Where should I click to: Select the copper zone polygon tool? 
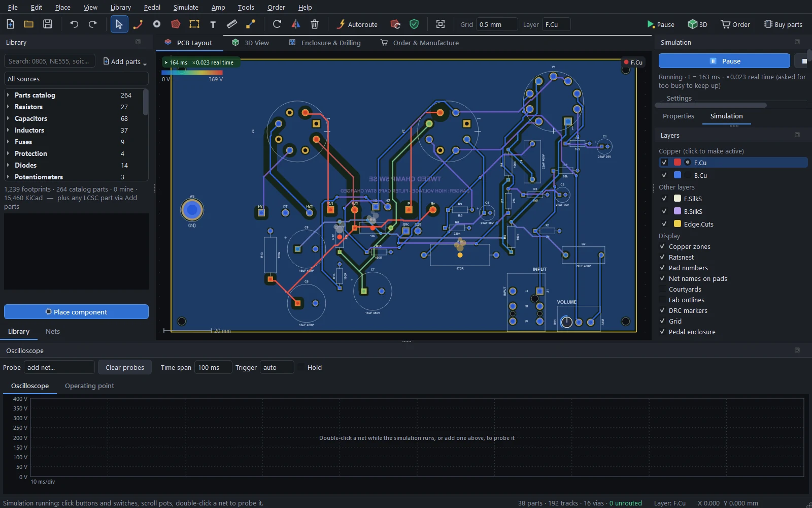[176, 24]
